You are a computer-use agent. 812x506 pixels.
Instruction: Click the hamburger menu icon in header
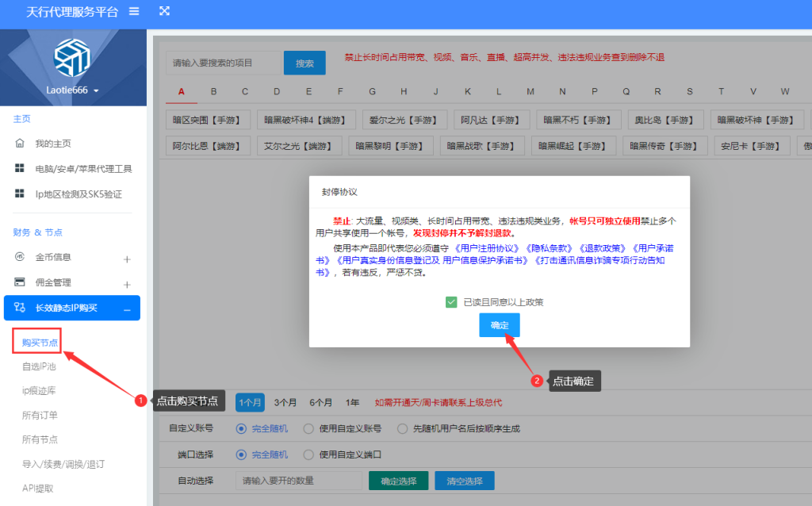pos(134,11)
